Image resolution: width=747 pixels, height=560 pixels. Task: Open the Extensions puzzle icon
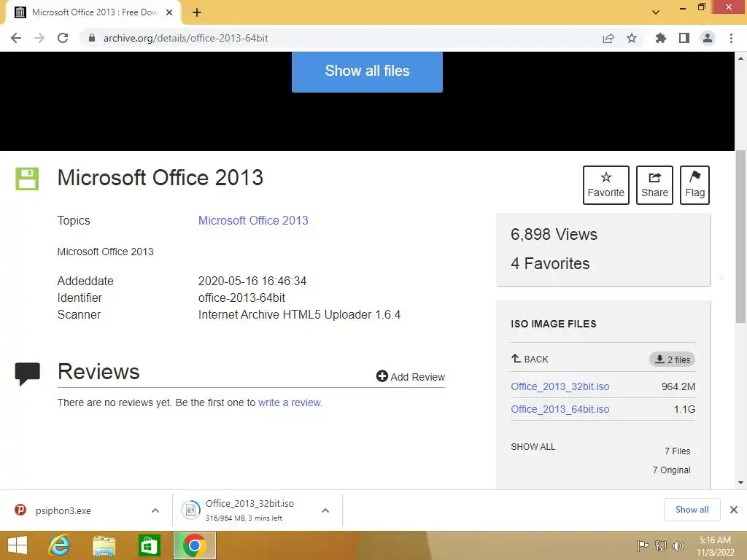pos(660,38)
